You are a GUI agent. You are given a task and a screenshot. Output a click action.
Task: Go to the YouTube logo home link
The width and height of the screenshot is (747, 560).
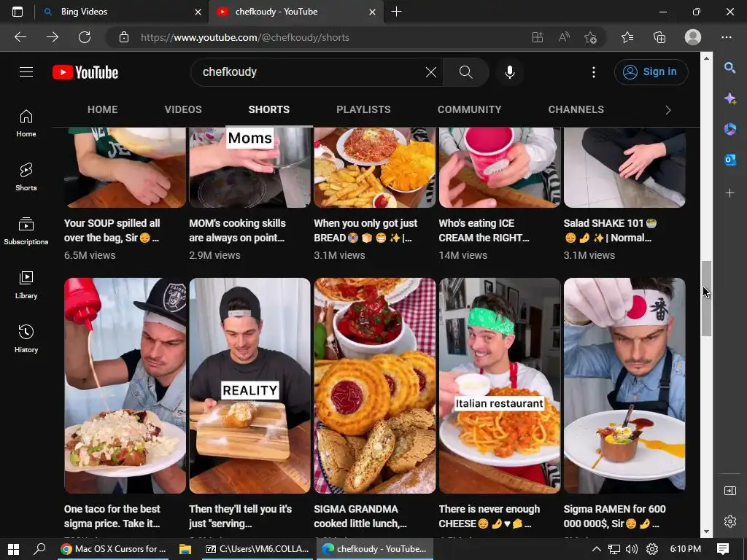tap(85, 72)
